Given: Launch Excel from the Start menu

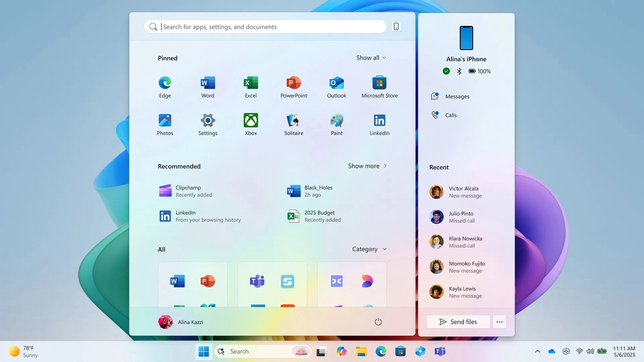Looking at the screenshot, I should (251, 86).
